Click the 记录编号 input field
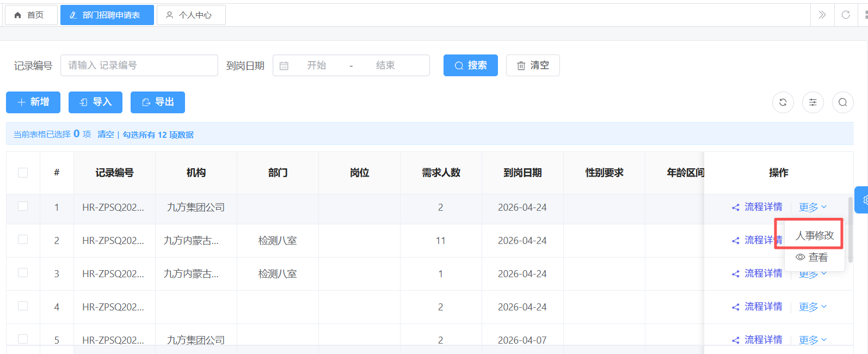Screen dimensions: 868x354 (139, 65)
